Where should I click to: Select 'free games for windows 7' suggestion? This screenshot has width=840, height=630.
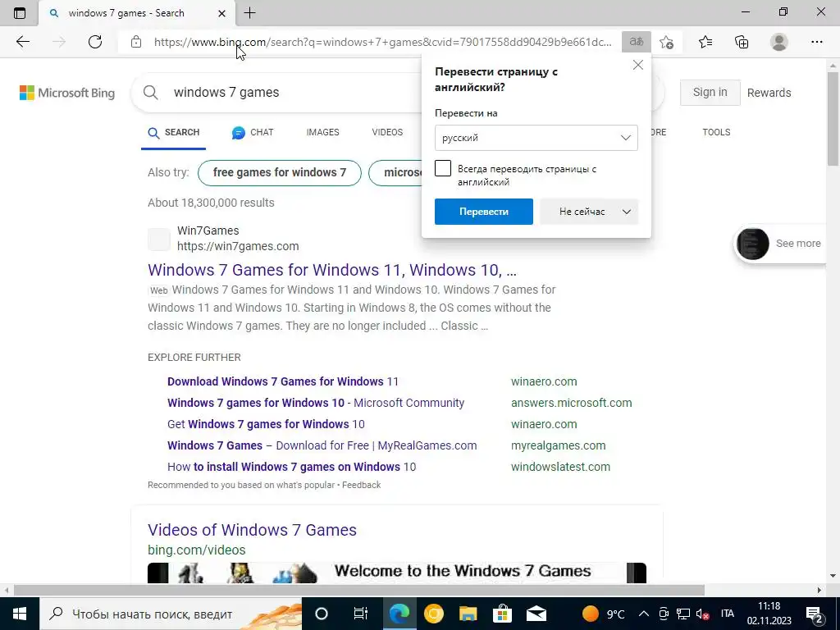[x=280, y=172]
